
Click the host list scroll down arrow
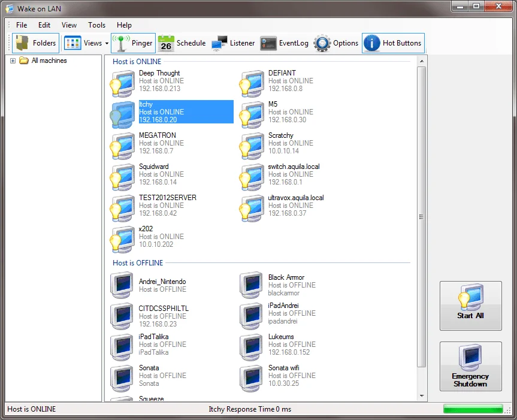(422, 396)
